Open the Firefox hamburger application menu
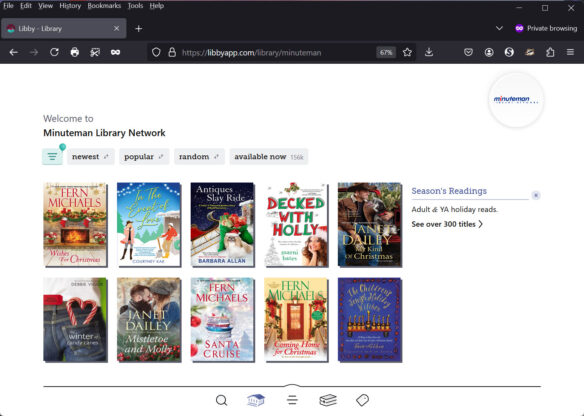584x416 pixels. click(570, 53)
